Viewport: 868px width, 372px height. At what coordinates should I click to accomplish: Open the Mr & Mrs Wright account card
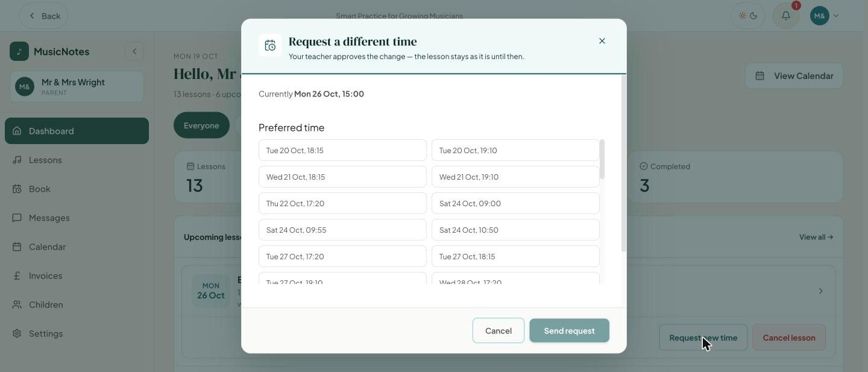pos(77,86)
